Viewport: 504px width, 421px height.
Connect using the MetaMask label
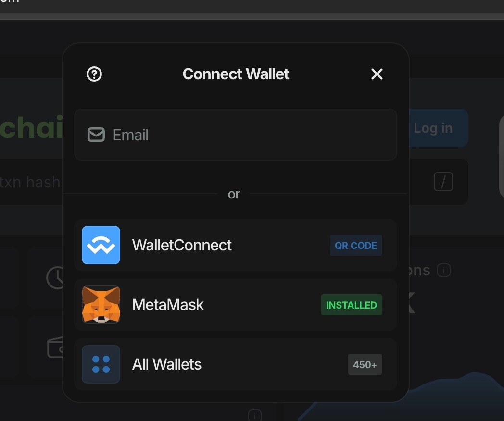pyautogui.click(x=168, y=305)
